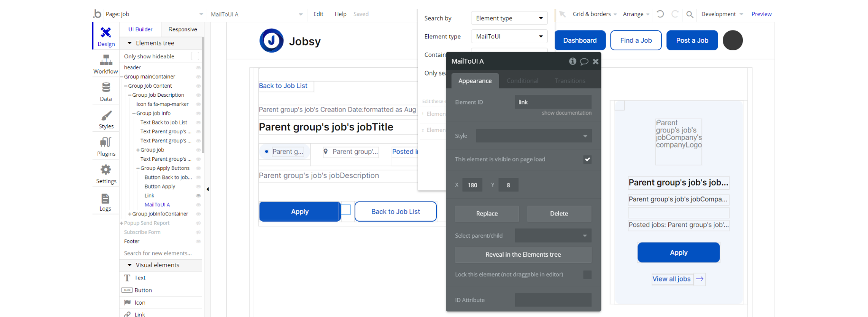The width and height of the screenshot is (868, 317).
Task: Collapse the Elements tree section
Action: (x=129, y=43)
